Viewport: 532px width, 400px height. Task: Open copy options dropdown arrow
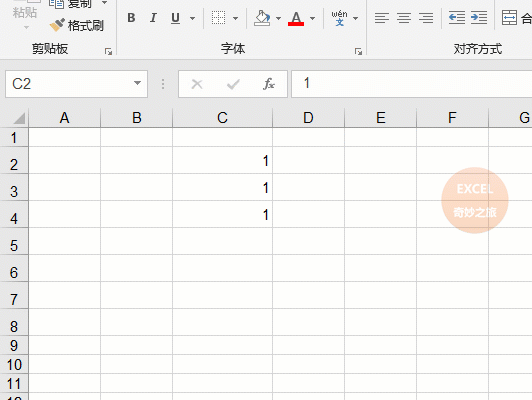click(x=104, y=3)
